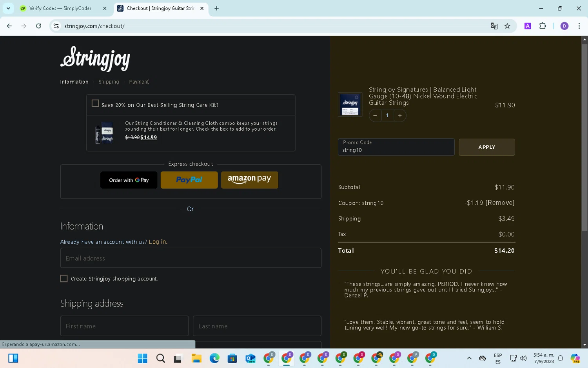This screenshot has height=368, width=588.
Task: Click the $14.99 String Care Kit price
Action: (x=149, y=137)
